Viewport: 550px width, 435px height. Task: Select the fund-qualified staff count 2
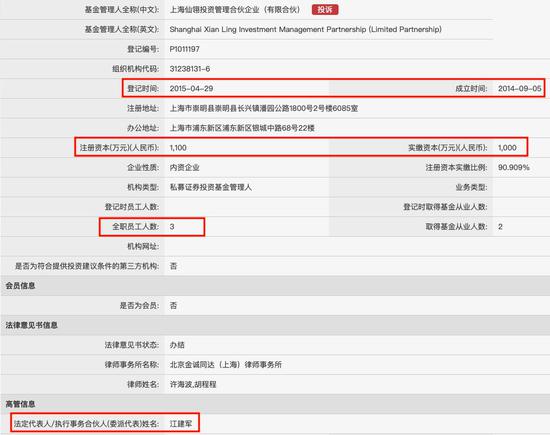(500, 227)
